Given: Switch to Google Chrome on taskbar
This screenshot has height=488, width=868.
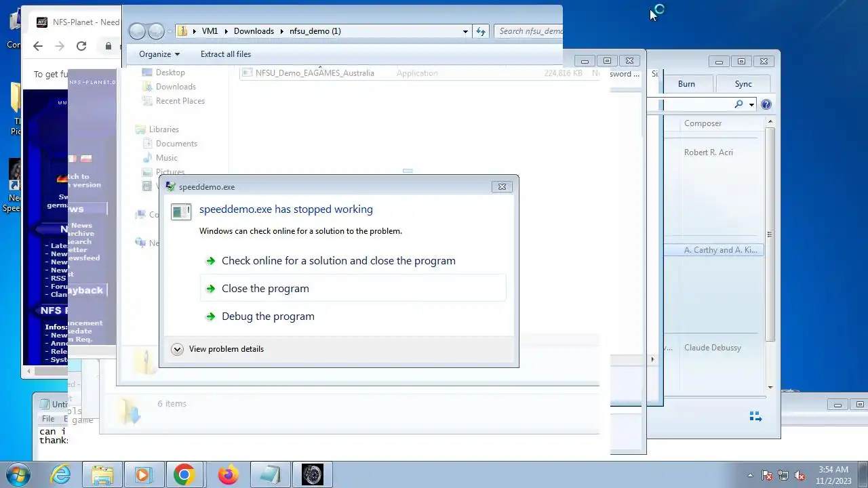Looking at the screenshot, I should 184,475.
